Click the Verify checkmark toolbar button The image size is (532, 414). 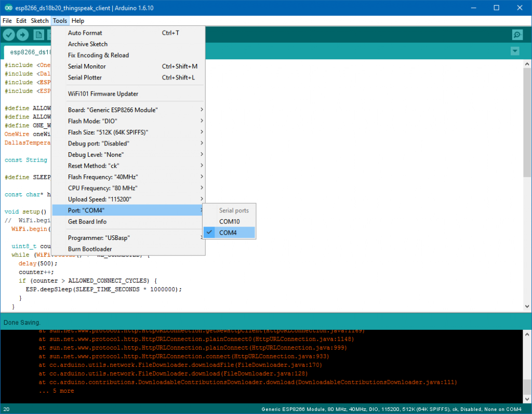point(9,35)
